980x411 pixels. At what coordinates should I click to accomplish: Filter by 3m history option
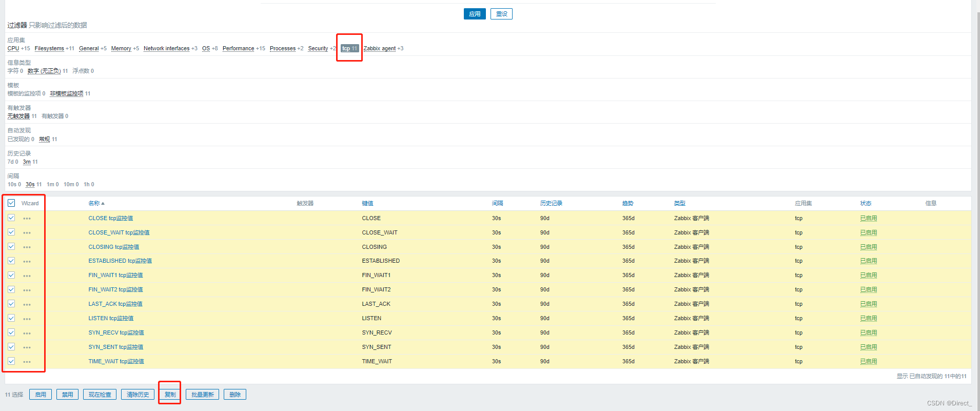(27, 162)
